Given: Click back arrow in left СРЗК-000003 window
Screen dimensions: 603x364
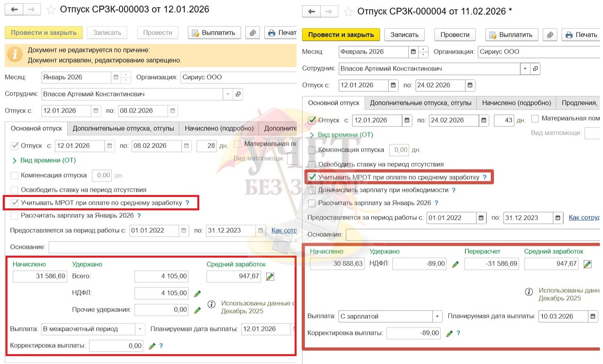Looking at the screenshot, I should pyautogui.click(x=14, y=9).
